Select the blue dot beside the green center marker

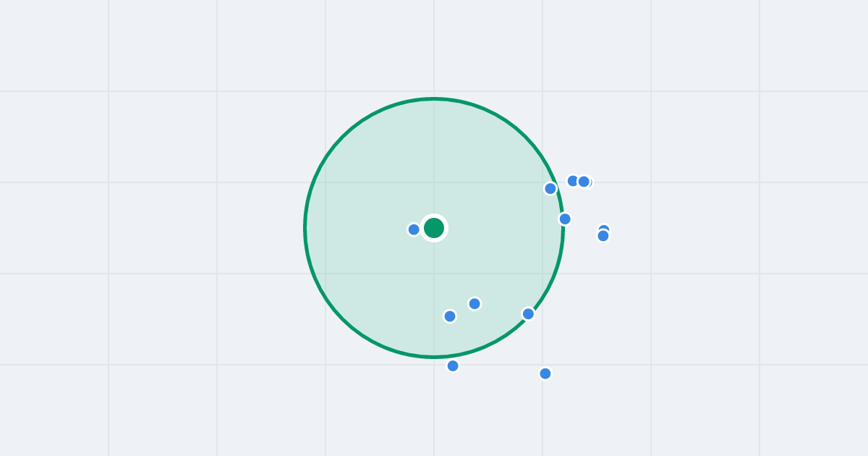coord(414,229)
